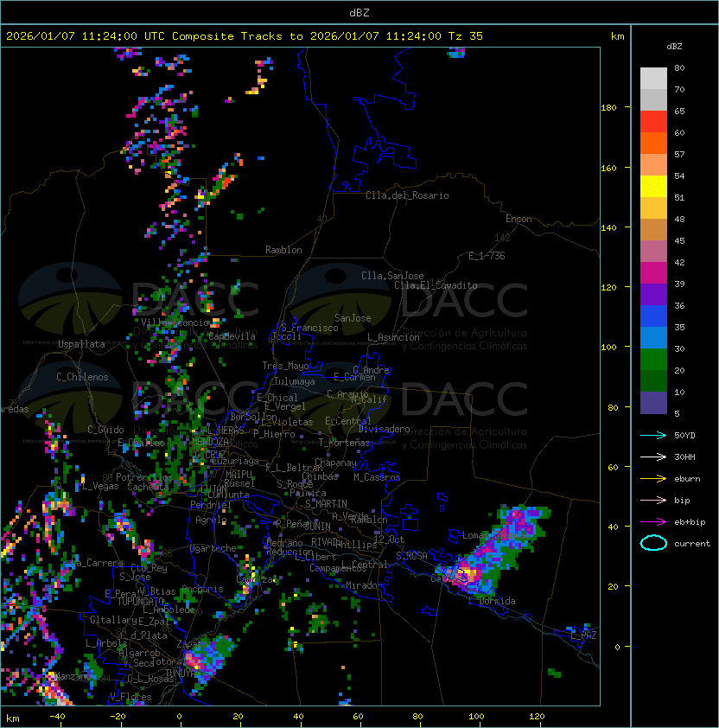Select the L_Dormida map label
719x728 pixels.
(492, 601)
